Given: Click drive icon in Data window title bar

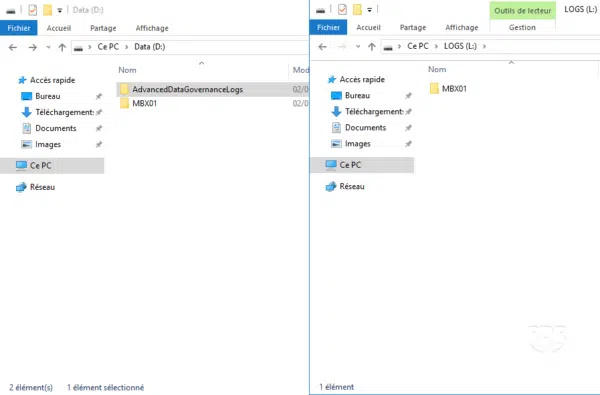Looking at the screenshot, I should click(11, 11).
